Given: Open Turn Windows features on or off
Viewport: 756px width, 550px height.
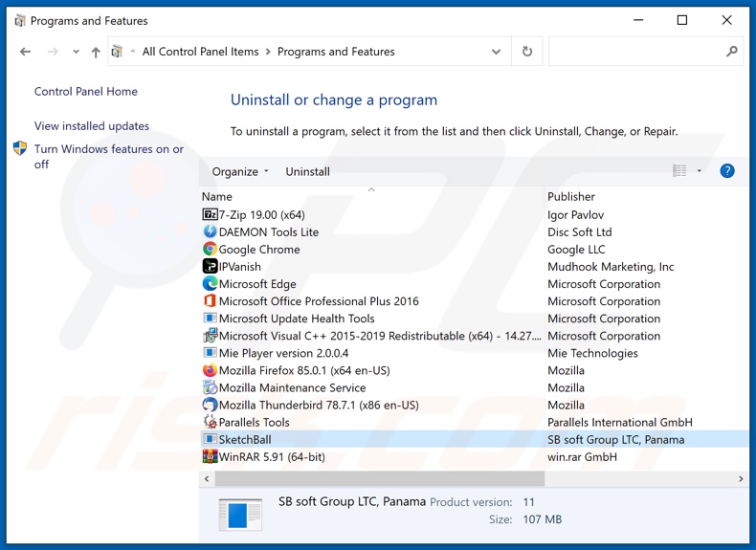Looking at the screenshot, I should (109, 157).
